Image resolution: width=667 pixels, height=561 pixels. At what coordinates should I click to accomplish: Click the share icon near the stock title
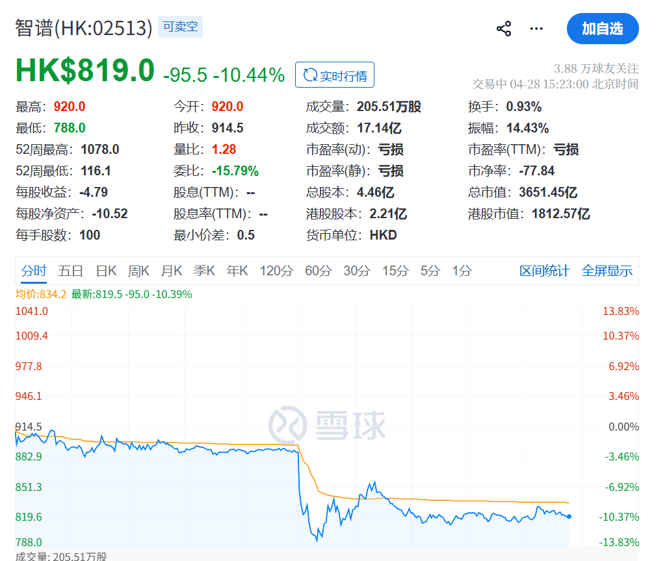504,28
